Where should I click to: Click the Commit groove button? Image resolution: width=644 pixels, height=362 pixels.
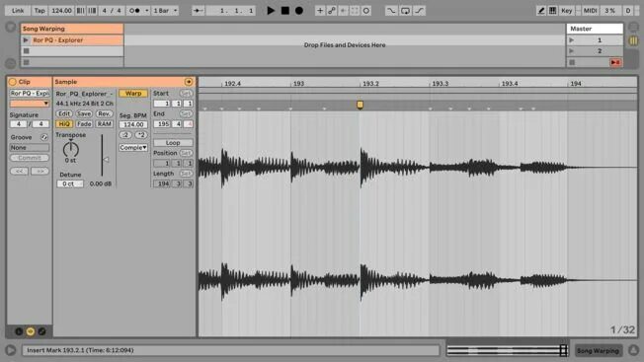pyautogui.click(x=30, y=158)
